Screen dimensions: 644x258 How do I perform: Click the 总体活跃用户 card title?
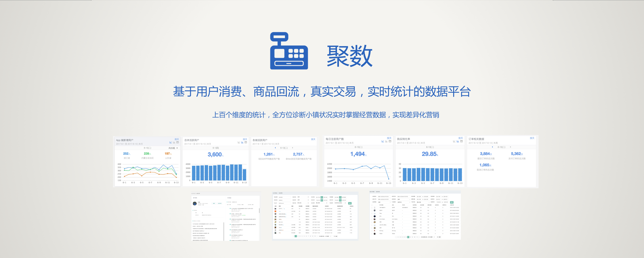(x=192, y=140)
